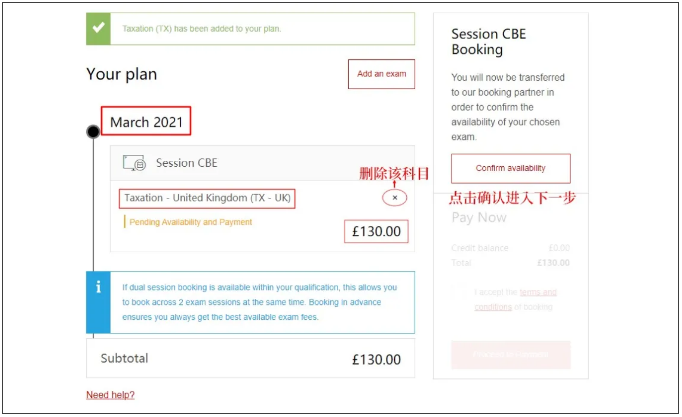Click the £130.00 exam fee box
682x417 pixels.
[376, 232]
